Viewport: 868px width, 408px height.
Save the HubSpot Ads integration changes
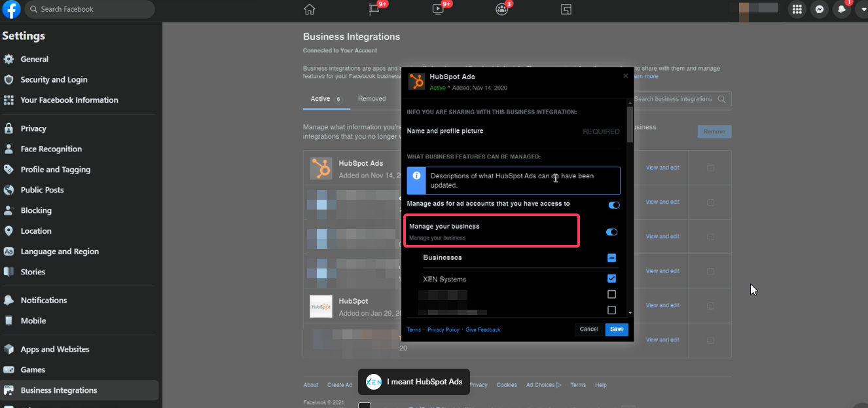tap(617, 329)
